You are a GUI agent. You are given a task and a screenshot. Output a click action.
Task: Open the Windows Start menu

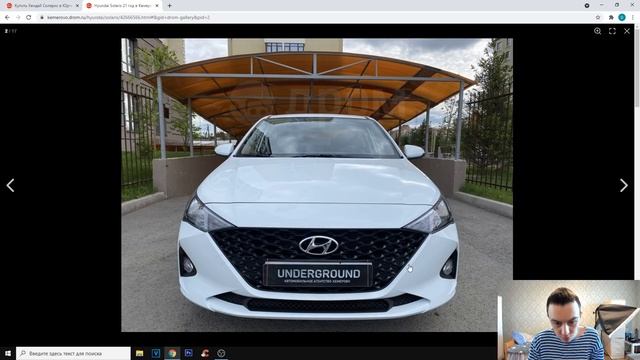click(x=8, y=353)
